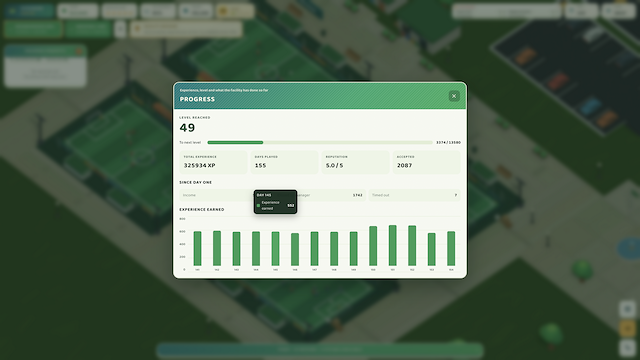Select the day 147 bar in chart
Image resolution: width=640 pixels, height=360 pixels.
[314, 249]
